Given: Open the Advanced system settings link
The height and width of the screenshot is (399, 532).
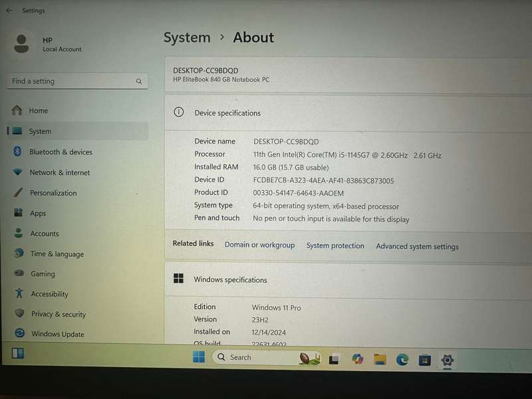Looking at the screenshot, I should tap(417, 247).
